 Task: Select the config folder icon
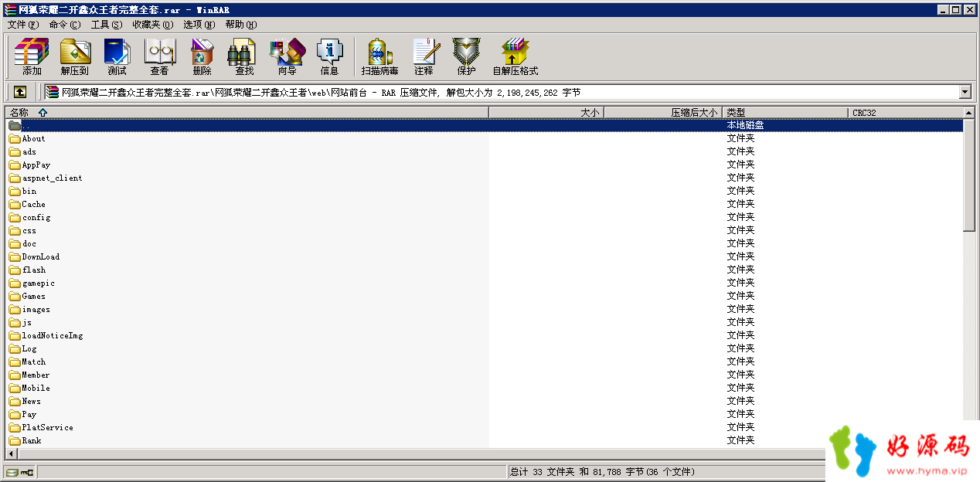click(x=15, y=218)
